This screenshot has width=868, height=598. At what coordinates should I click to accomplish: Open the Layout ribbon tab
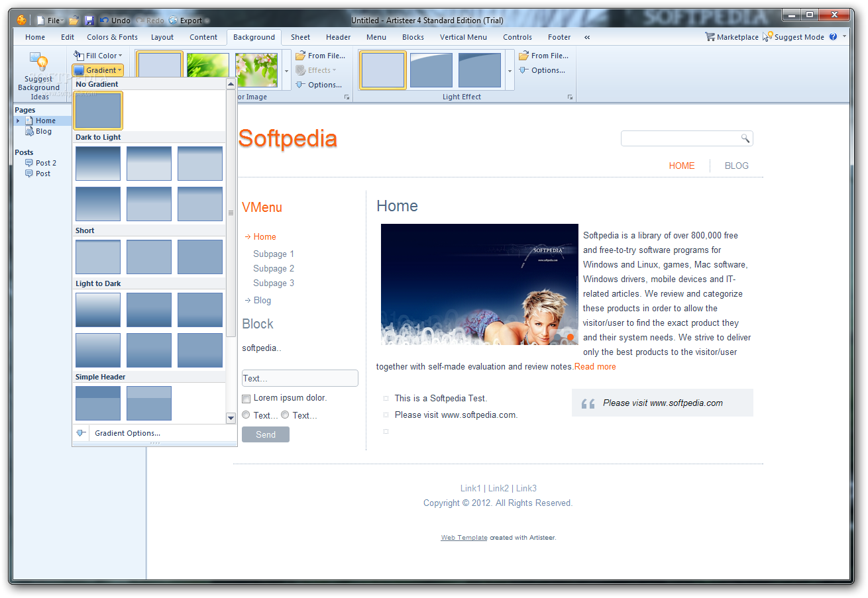pos(162,37)
